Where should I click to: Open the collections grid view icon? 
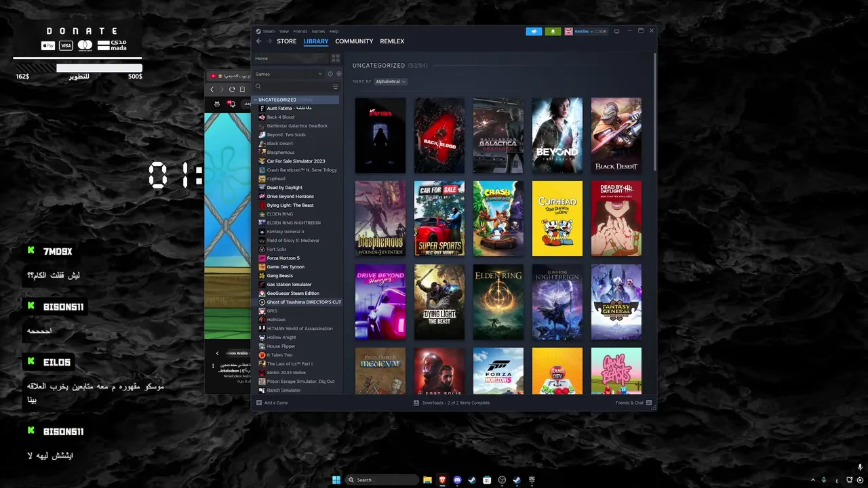[335, 58]
